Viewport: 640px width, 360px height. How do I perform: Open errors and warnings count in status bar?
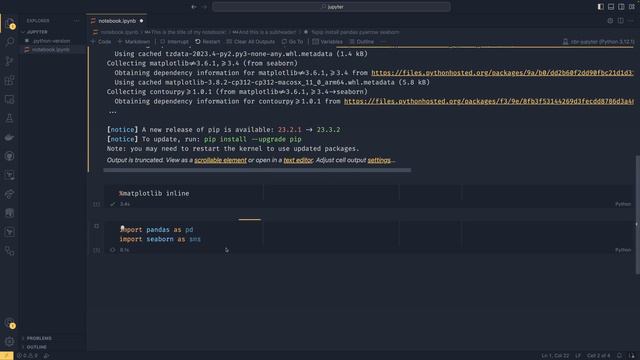[x=27, y=356]
